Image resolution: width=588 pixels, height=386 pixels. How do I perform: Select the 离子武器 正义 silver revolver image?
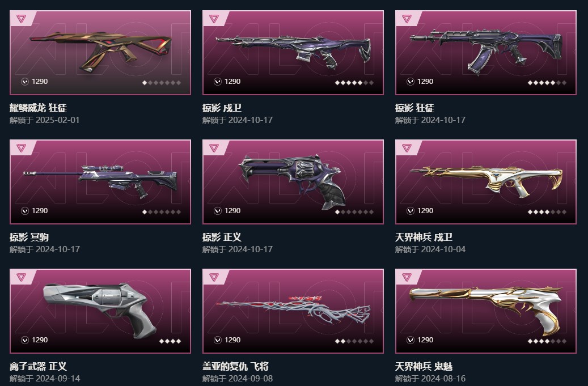pyautogui.click(x=100, y=310)
